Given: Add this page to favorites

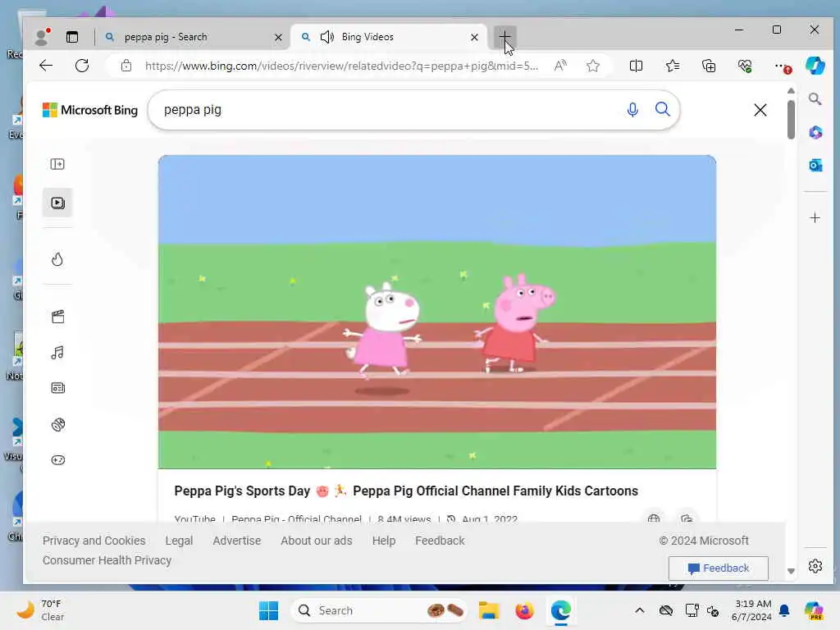Looking at the screenshot, I should [592, 66].
